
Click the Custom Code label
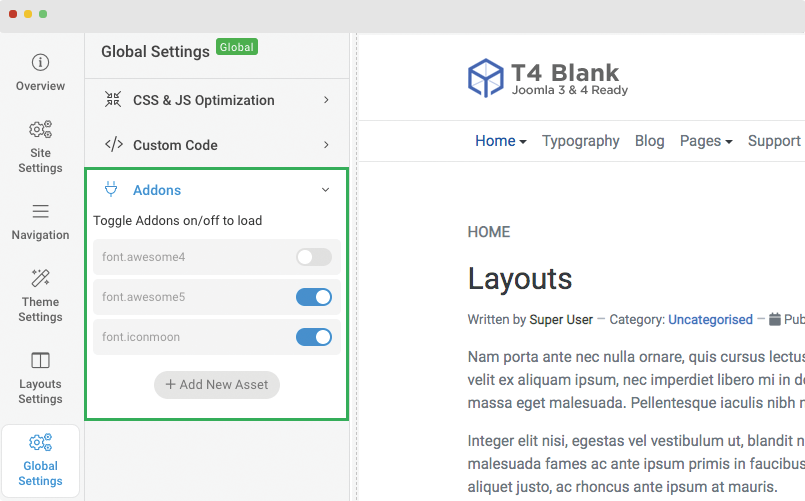coord(175,145)
